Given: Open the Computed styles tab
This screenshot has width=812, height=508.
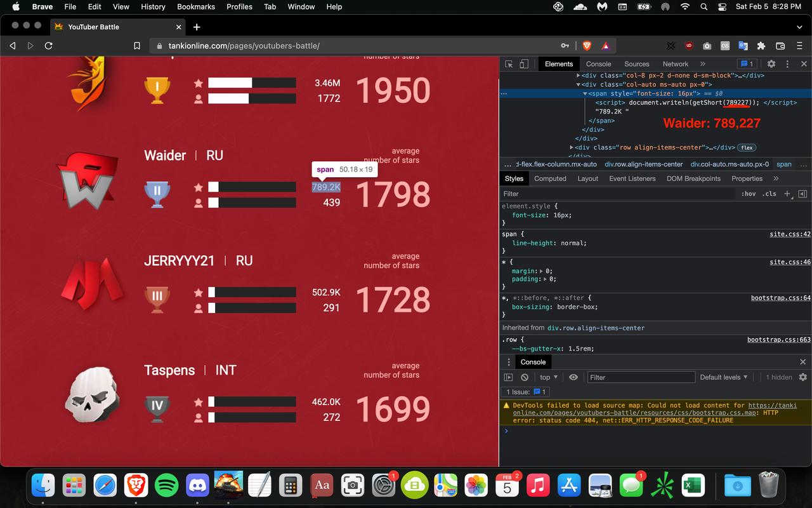Looking at the screenshot, I should [550, 178].
